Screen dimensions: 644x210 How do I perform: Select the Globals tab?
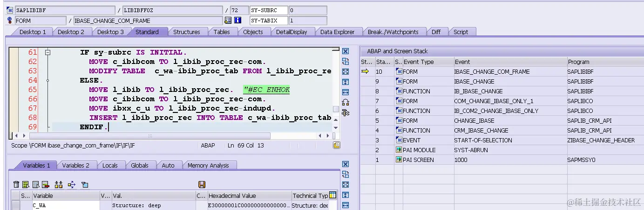click(139, 165)
